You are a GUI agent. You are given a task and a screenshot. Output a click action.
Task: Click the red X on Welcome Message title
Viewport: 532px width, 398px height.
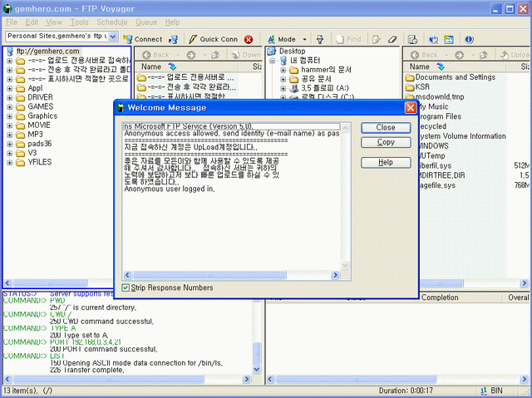[410, 108]
